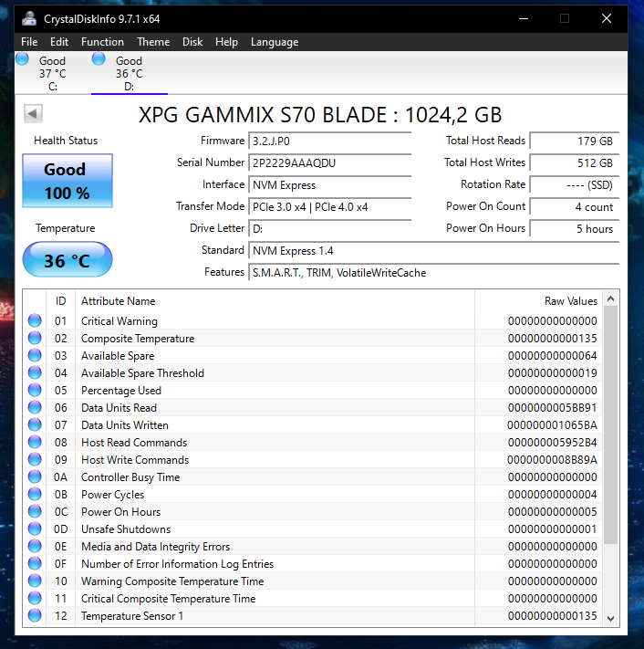Image resolution: width=644 pixels, height=649 pixels.
Task: Click status orb for Host Read Commands row
Action: pyautogui.click(x=35, y=442)
